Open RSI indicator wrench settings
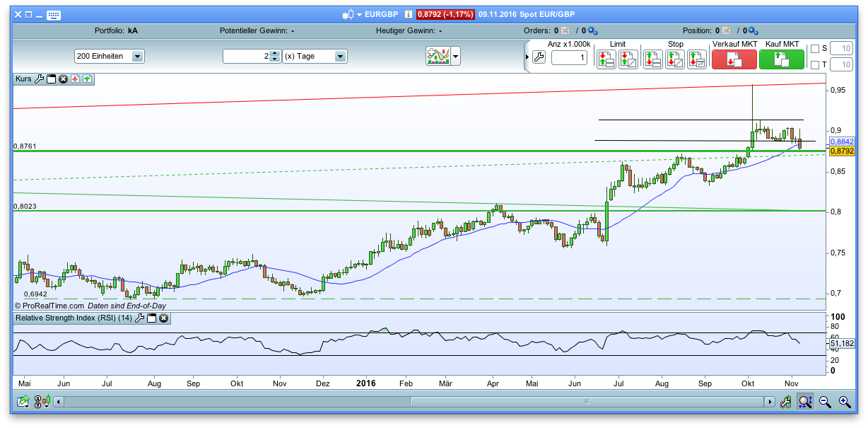 point(140,318)
